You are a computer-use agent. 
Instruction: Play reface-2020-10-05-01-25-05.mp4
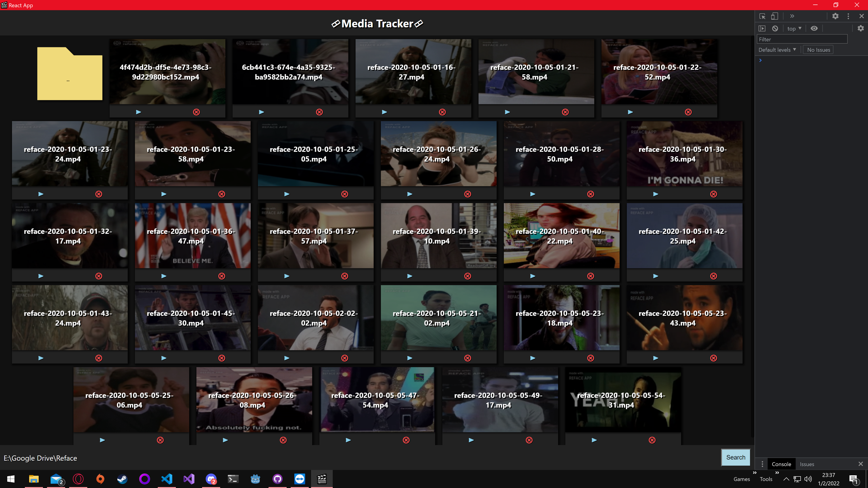287,194
